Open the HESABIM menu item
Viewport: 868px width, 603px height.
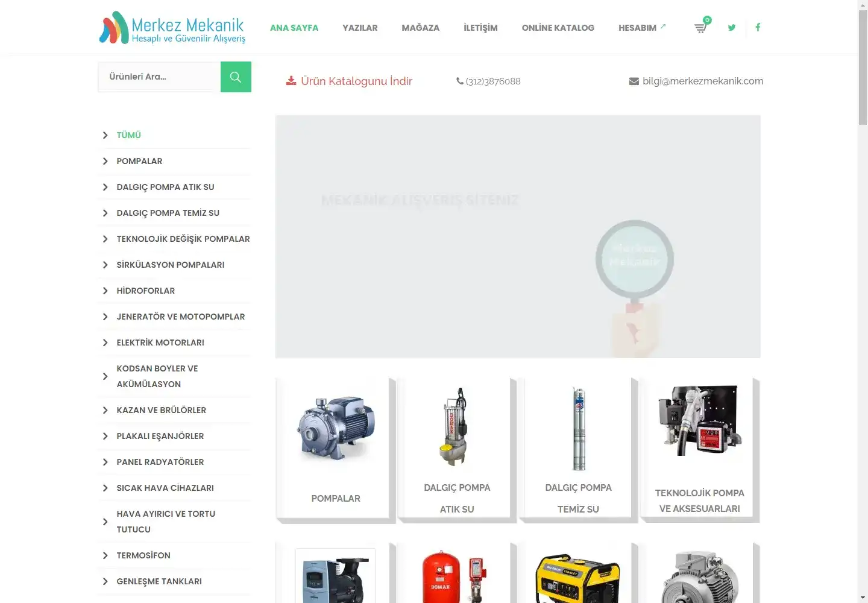coord(637,28)
